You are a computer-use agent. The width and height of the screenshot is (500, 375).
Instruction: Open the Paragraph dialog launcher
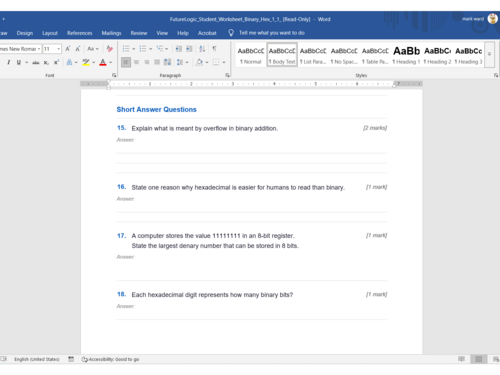pos(227,75)
